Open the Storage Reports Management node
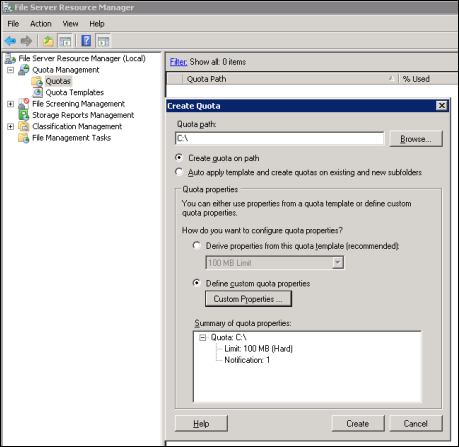The height and width of the screenshot is (447, 459). pyautogui.click(x=83, y=115)
